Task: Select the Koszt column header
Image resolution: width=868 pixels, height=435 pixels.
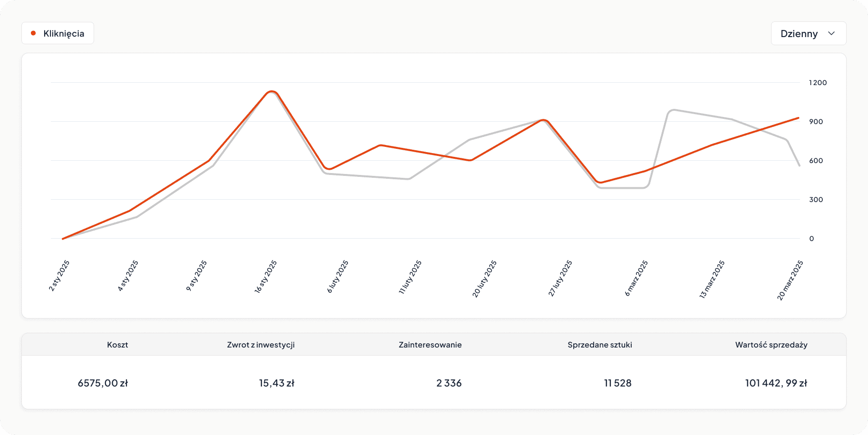Action: 117,345
